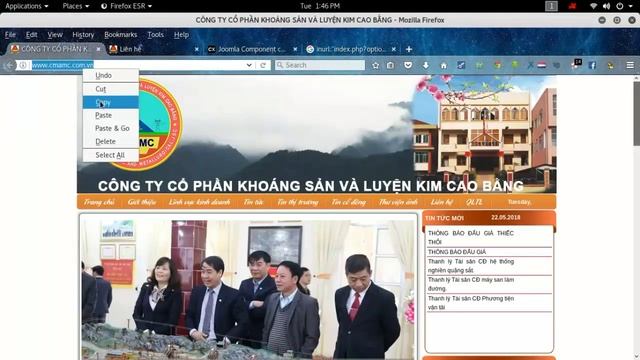Click the Wi-Fi status icon in top bar
Viewport: 640px width, 360px height.
(x=593, y=6)
